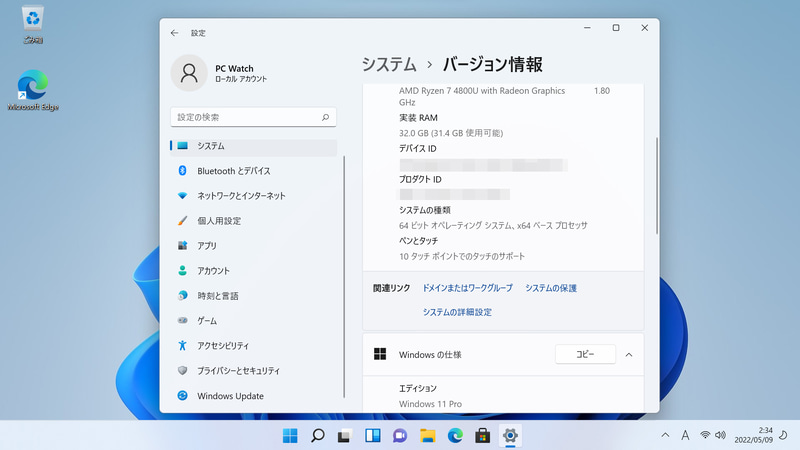Launch Microsoft Edge from taskbar
The width and height of the screenshot is (800, 450).
(455, 436)
